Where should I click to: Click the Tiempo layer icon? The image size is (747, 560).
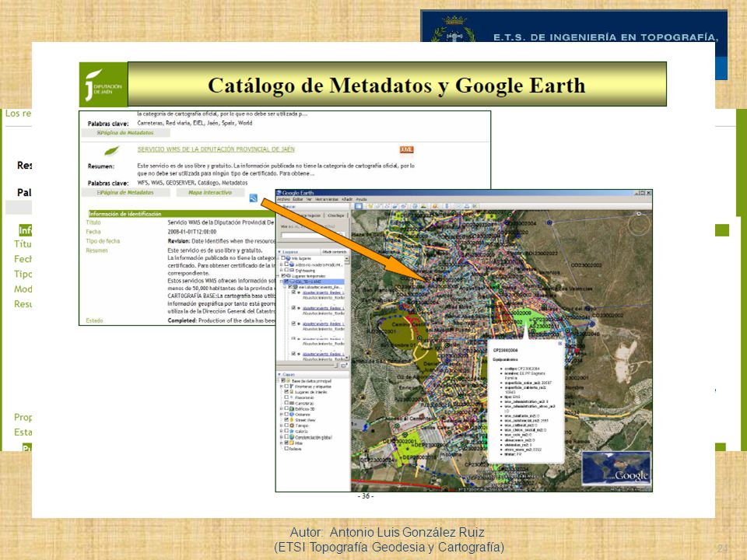292,425
